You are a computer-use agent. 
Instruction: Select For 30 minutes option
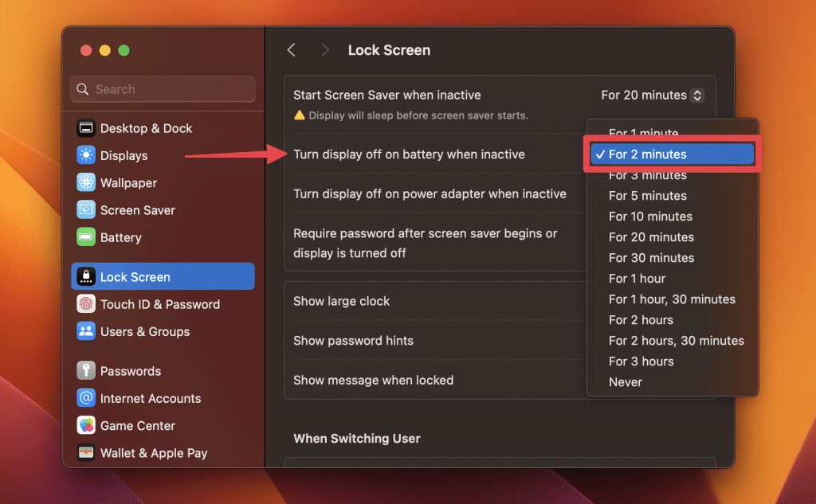tap(651, 258)
